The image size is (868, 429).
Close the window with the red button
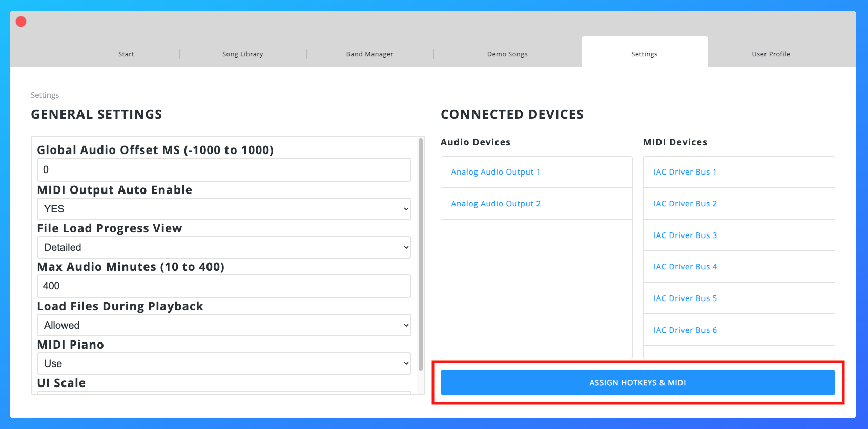pyautogui.click(x=21, y=22)
